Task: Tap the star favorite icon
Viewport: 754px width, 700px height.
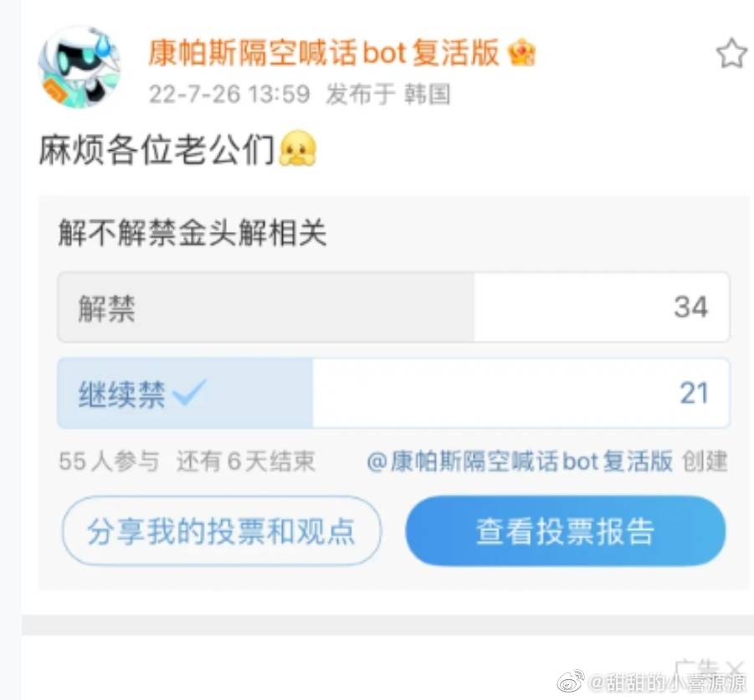Action: click(731, 54)
